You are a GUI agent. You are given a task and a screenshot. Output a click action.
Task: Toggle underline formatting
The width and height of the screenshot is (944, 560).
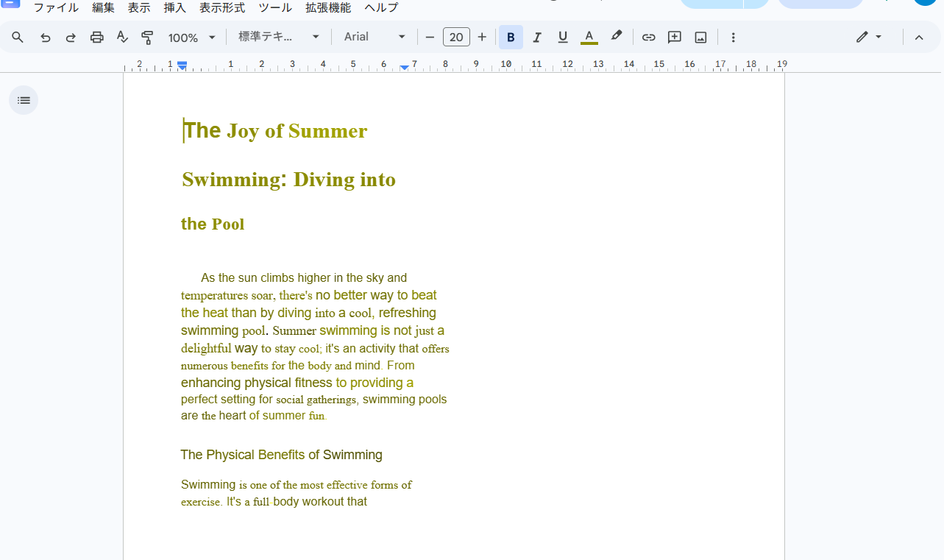[563, 38]
